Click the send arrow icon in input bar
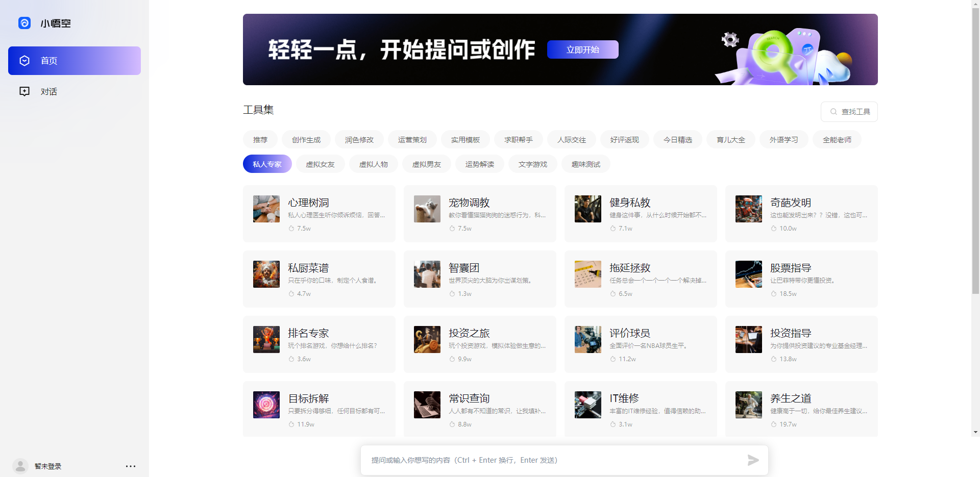Screen dimensions: 980x477 point(752,460)
